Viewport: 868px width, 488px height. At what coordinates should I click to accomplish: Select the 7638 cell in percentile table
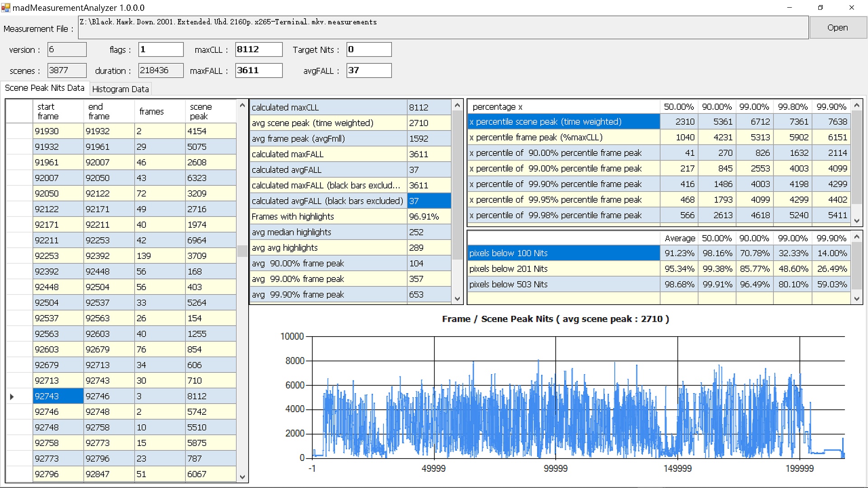831,122
